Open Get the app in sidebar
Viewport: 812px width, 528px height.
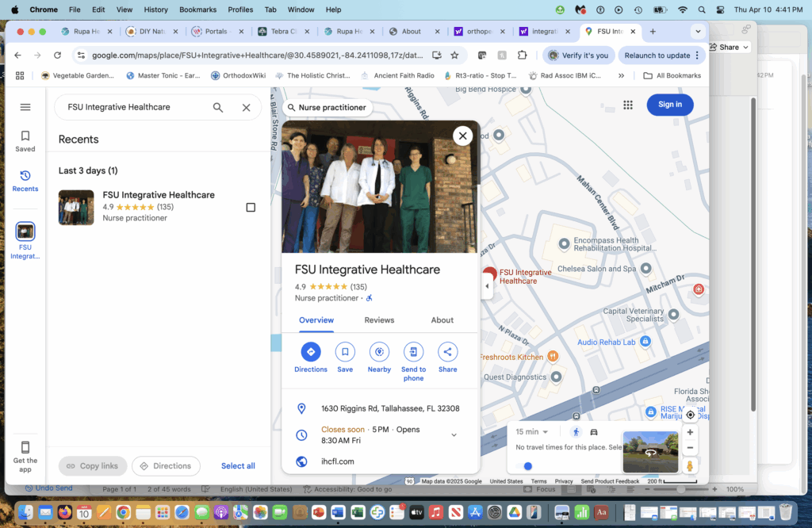(25, 457)
